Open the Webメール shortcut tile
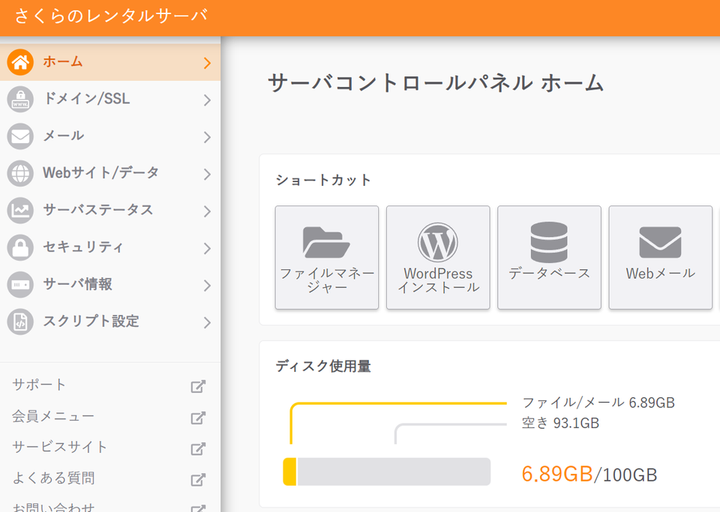 pyautogui.click(x=660, y=257)
